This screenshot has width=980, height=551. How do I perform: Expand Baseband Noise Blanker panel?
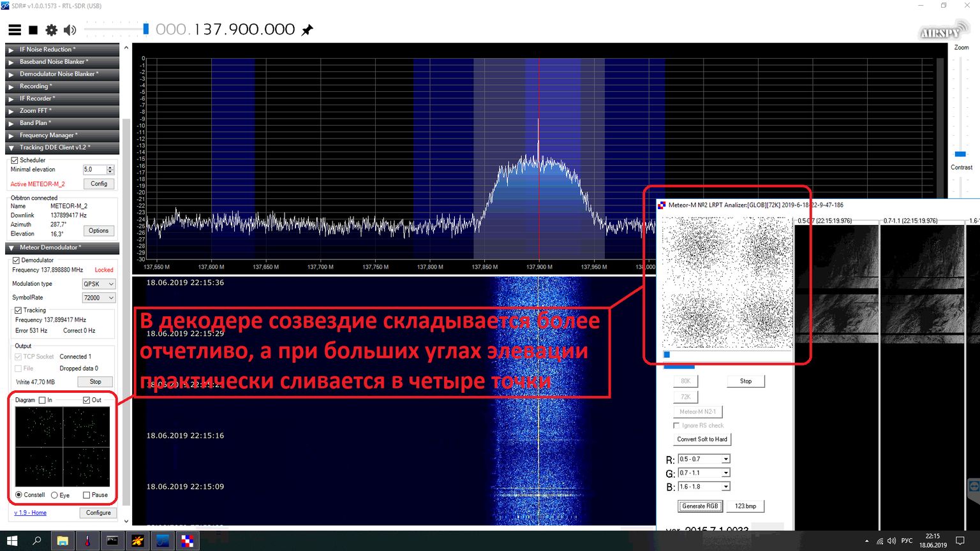(62, 62)
